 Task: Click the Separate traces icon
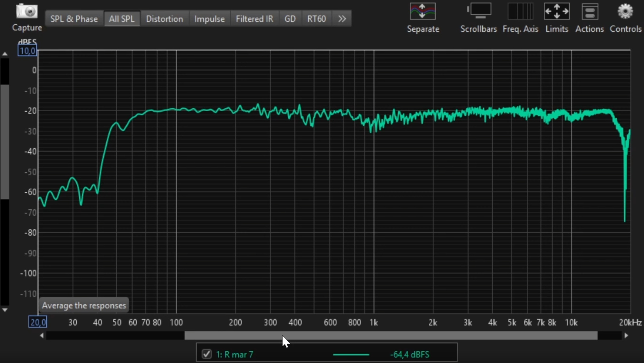423,11
